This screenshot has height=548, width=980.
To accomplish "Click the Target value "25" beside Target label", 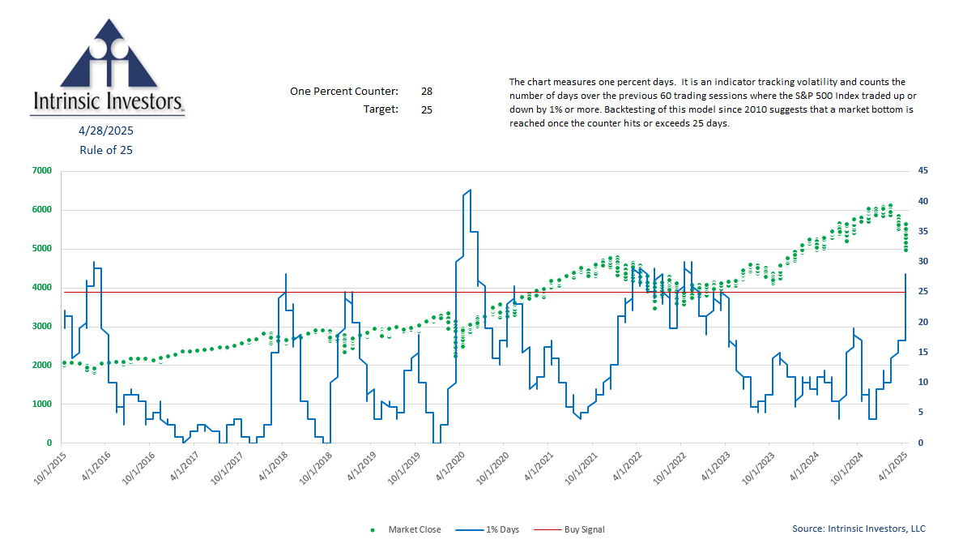I will 427,109.
